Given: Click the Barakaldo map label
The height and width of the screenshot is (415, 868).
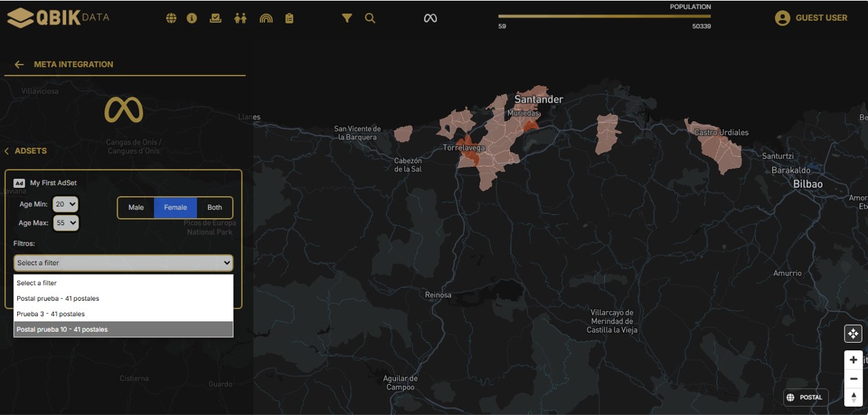Looking at the screenshot, I should coord(791,170).
